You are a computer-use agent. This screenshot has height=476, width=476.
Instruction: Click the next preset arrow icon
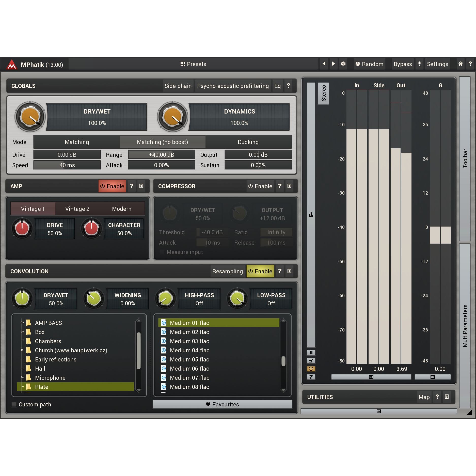(333, 64)
